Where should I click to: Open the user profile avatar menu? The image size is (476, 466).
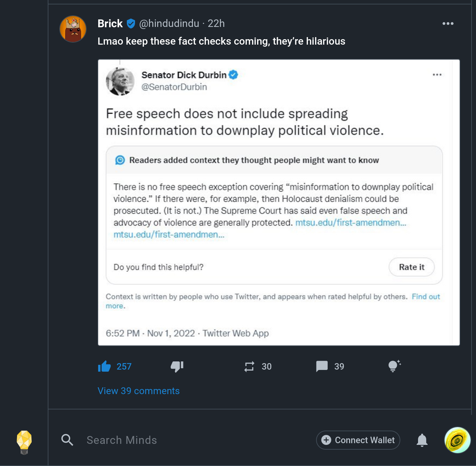pos(458,440)
